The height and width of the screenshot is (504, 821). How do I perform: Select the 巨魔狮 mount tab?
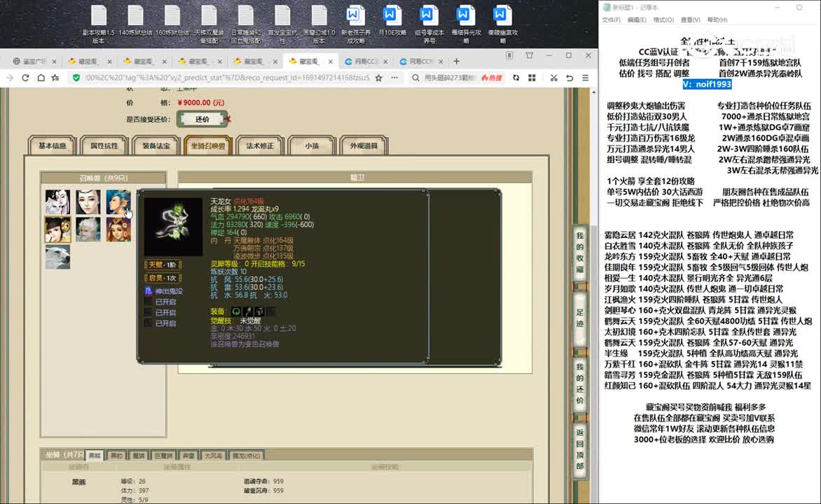pyautogui.click(x=163, y=455)
